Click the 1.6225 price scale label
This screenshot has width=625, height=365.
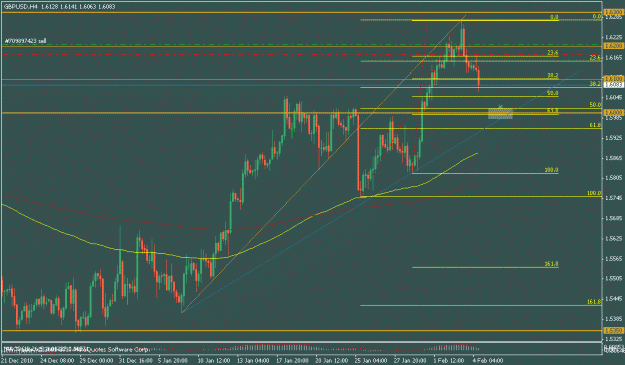[x=613, y=37]
